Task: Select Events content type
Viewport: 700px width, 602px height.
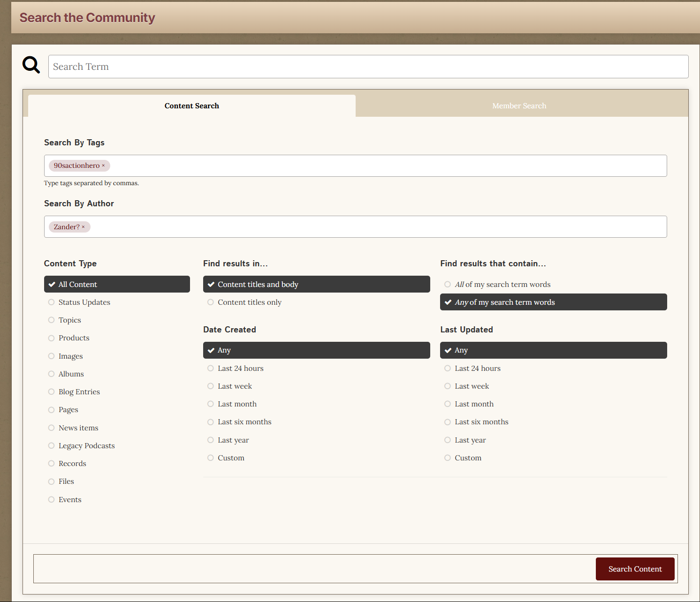Action: coord(70,500)
